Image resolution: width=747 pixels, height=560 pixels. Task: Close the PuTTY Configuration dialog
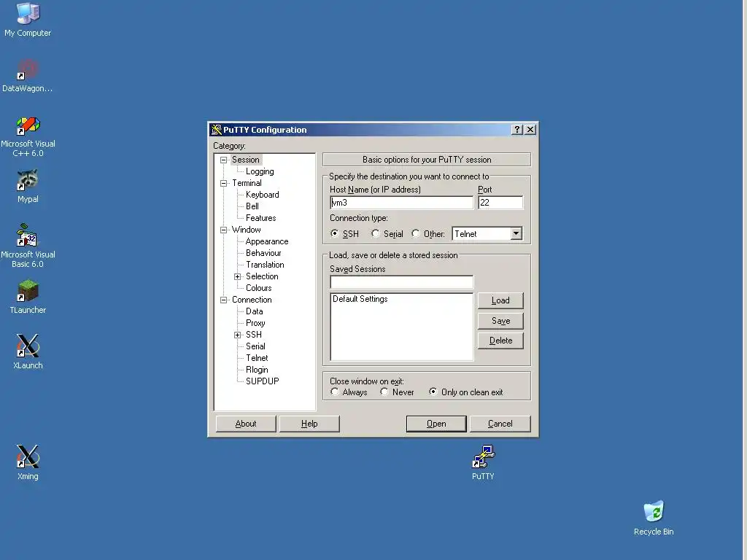pos(530,130)
